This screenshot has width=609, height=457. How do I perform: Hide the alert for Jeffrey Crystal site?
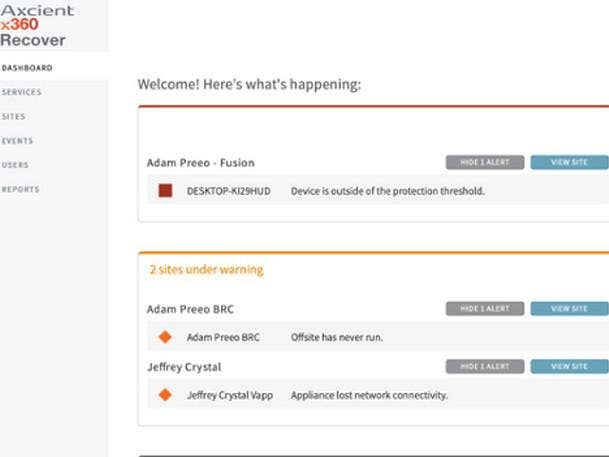[x=485, y=367]
